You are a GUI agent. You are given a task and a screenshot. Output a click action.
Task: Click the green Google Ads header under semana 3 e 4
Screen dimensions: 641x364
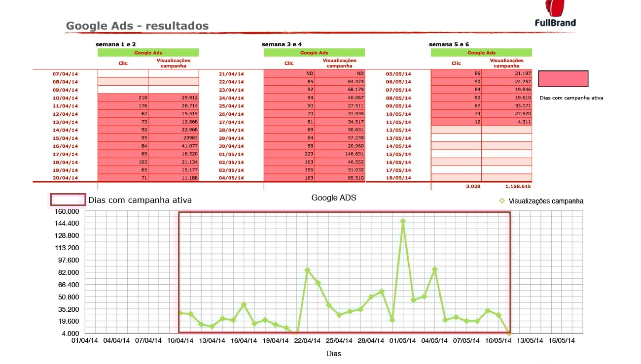(x=314, y=53)
